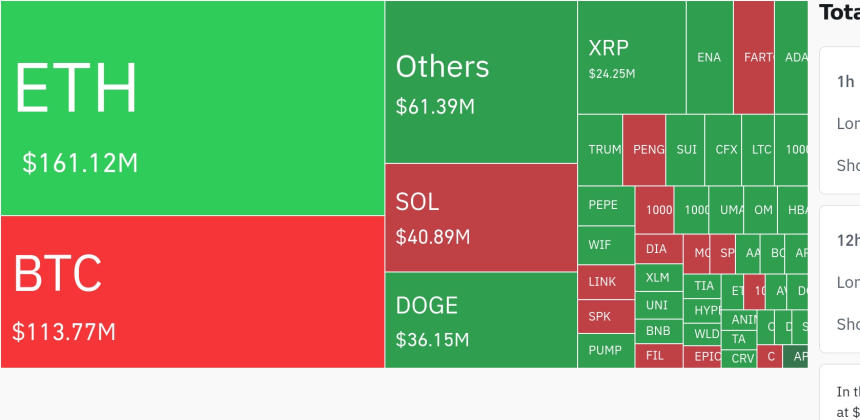Open the Others $61.39M tile
The image size is (860, 420).
coord(480,82)
